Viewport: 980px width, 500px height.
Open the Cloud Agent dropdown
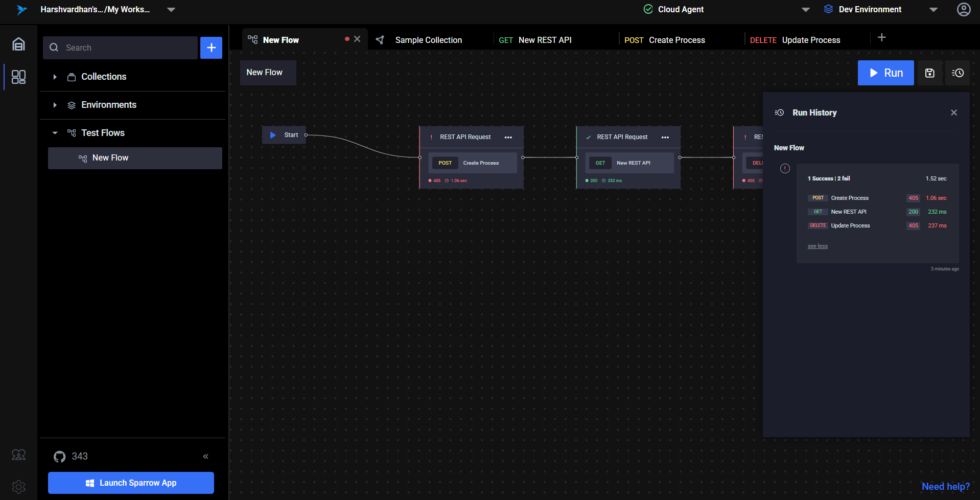click(x=806, y=10)
